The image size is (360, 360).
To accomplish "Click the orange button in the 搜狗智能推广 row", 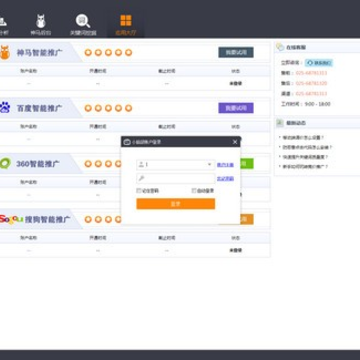I will (x=247, y=219).
